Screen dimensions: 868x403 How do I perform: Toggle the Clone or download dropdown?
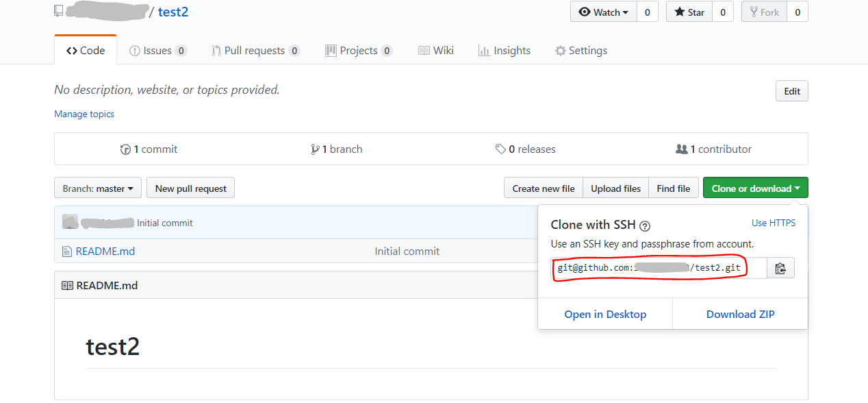pos(756,188)
